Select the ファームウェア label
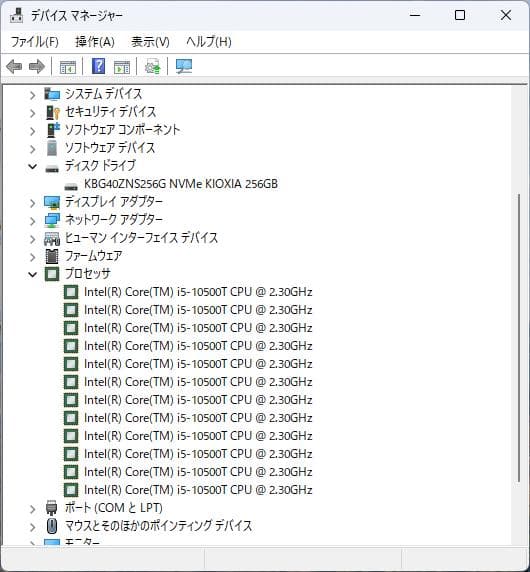530x572 pixels. click(93, 256)
